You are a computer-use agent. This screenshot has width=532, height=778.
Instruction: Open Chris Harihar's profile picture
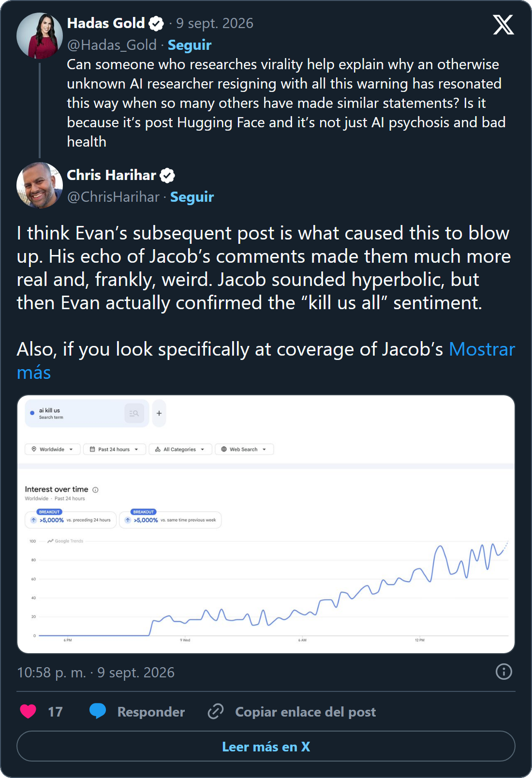[40, 185]
